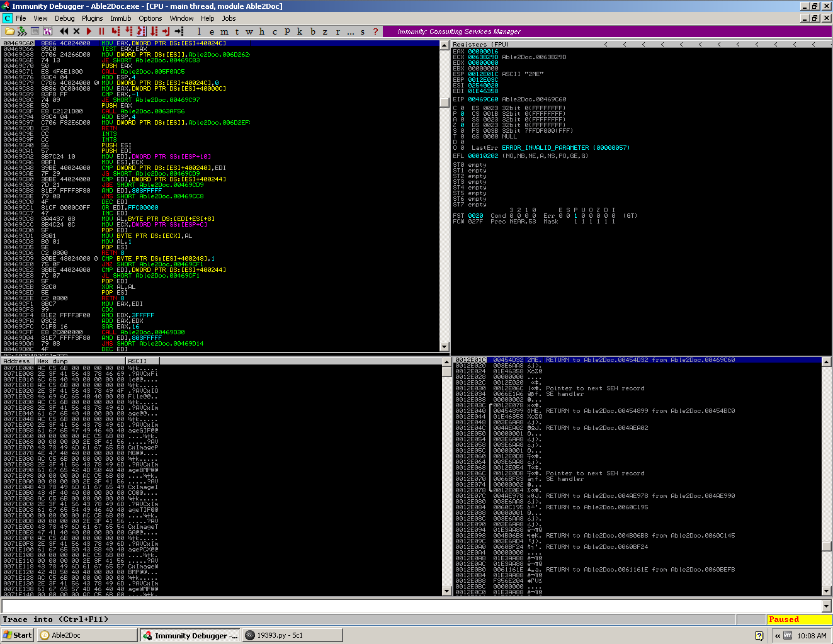Open the command bar history dropdown
This screenshot has width=833, height=644.
827,606
